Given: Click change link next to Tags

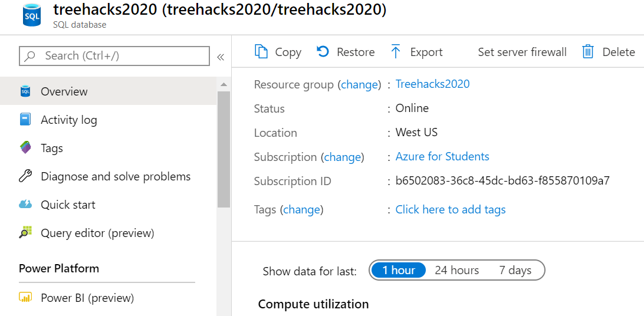Looking at the screenshot, I should tap(301, 210).
